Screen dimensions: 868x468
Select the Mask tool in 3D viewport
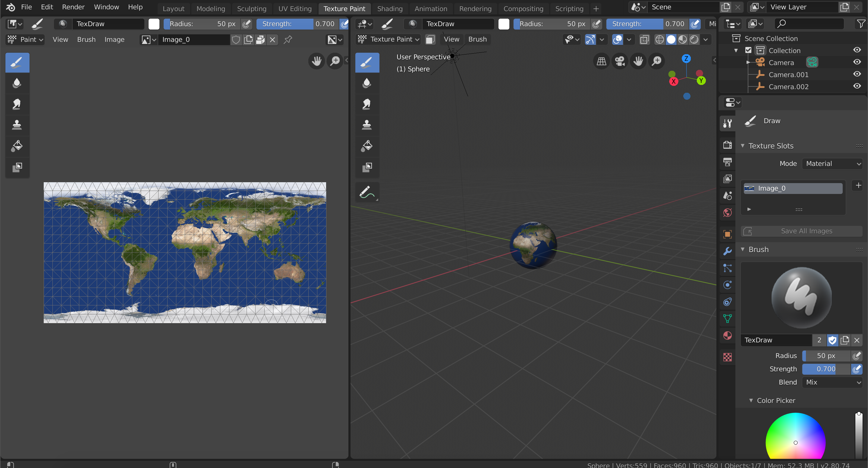[367, 167]
